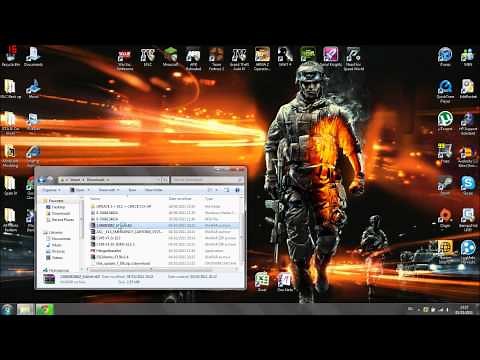Open QuickTime Player desktop shortcut
The image size is (480, 360).
point(445,91)
